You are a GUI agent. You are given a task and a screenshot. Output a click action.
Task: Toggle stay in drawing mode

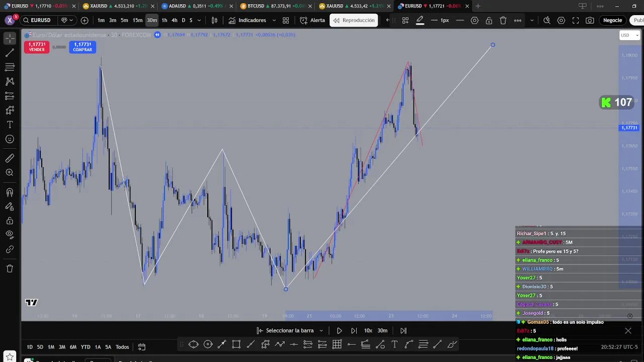pos(10,207)
